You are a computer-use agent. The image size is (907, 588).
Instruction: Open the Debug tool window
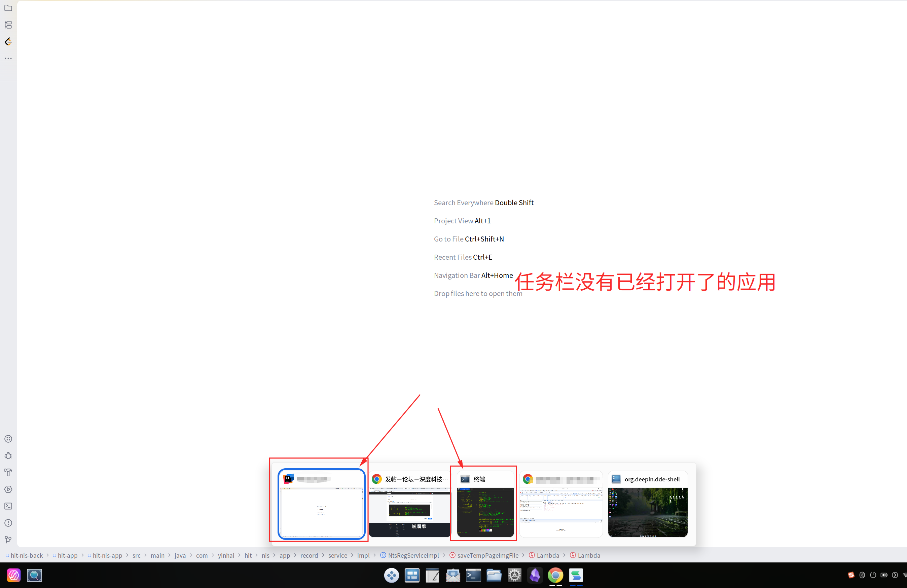click(8, 455)
